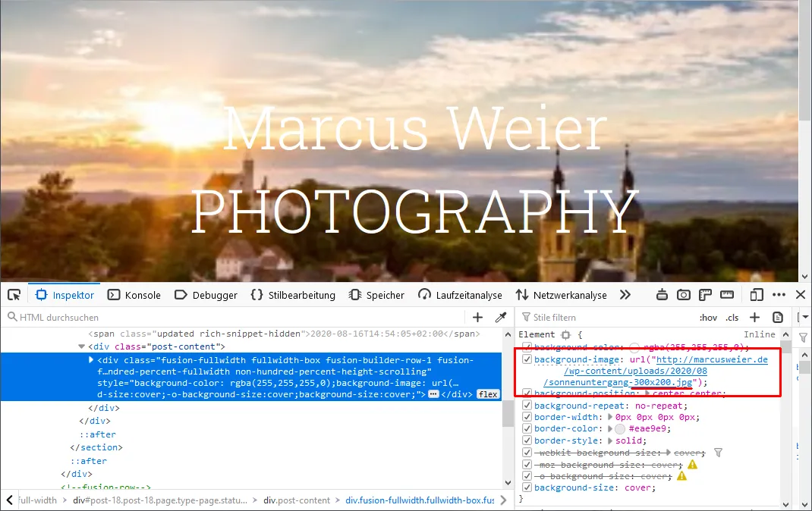Collapse the post-content div node

tap(81, 346)
